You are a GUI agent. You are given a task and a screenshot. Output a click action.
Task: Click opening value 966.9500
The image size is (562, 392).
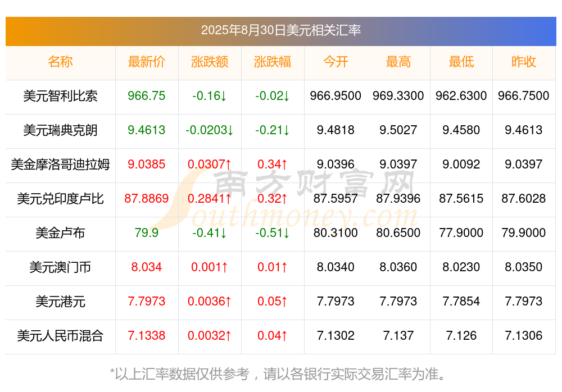[336, 96]
